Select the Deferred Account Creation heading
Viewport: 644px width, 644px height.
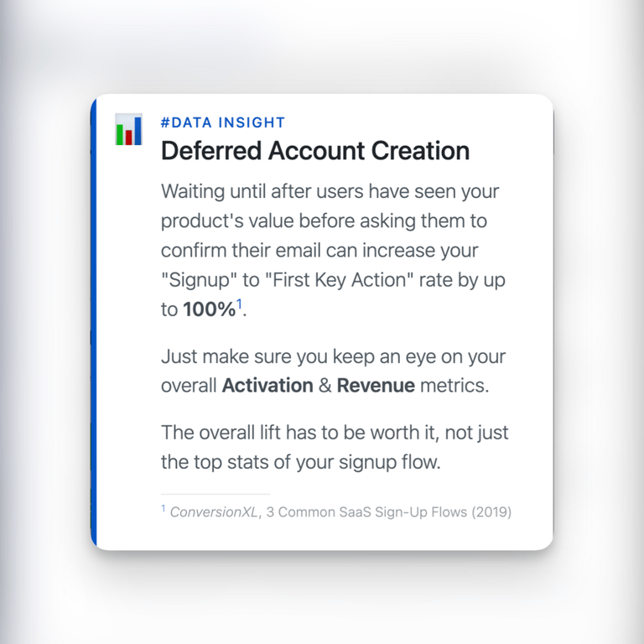[314, 151]
